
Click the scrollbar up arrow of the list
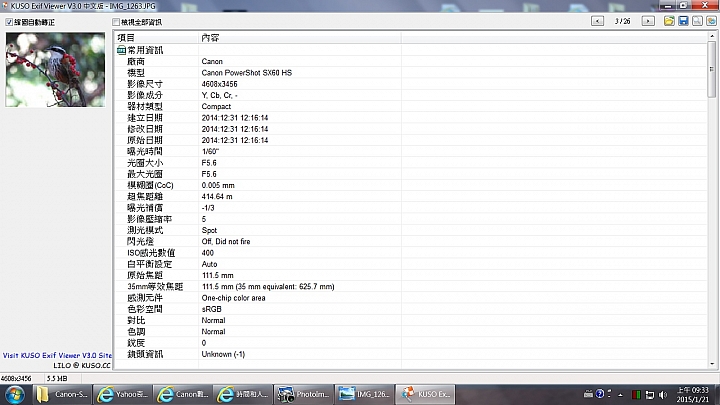(x=712, y=36)
